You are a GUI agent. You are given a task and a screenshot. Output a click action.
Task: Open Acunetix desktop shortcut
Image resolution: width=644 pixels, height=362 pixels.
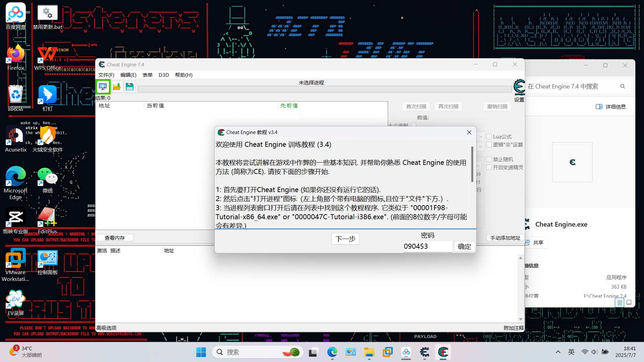pos(16,139)
